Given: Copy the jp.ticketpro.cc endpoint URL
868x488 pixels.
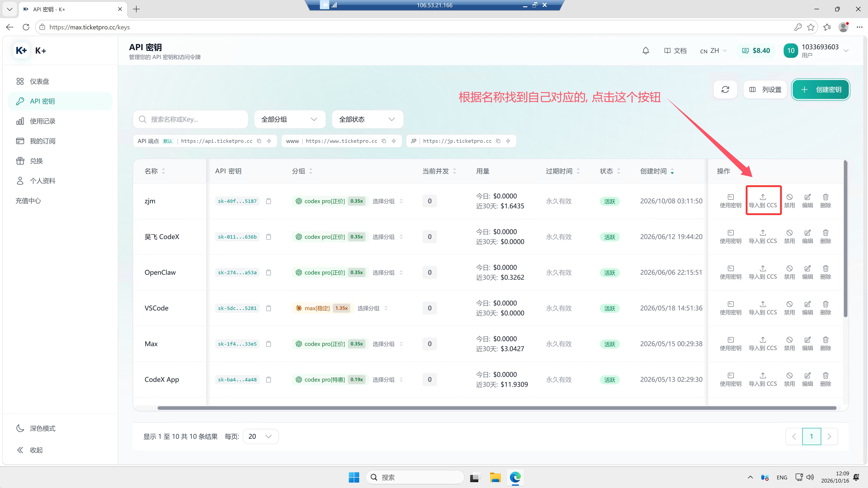Looking at the screenshot, I should (x=498, y=141).
